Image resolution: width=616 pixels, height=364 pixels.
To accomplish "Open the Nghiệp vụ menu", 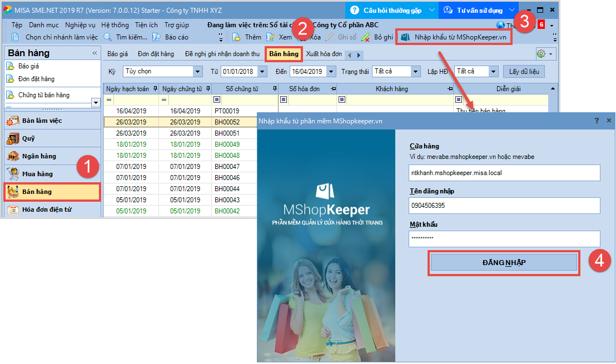I will pos(80,25).
